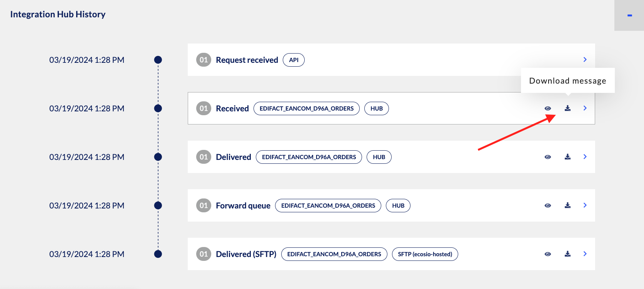
Task: Click the API tag on Request received
Action: click(x=294, y=60)
